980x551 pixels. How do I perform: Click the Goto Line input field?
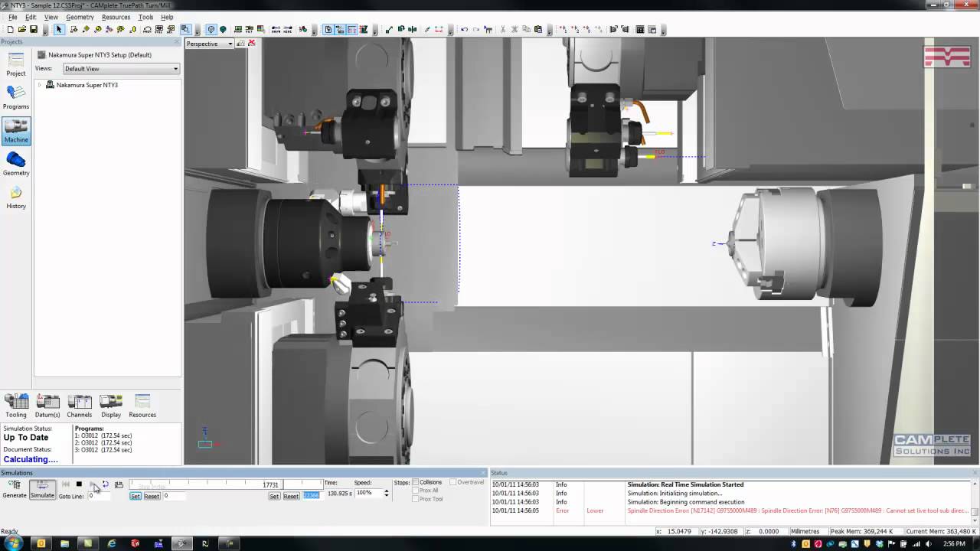98,496
